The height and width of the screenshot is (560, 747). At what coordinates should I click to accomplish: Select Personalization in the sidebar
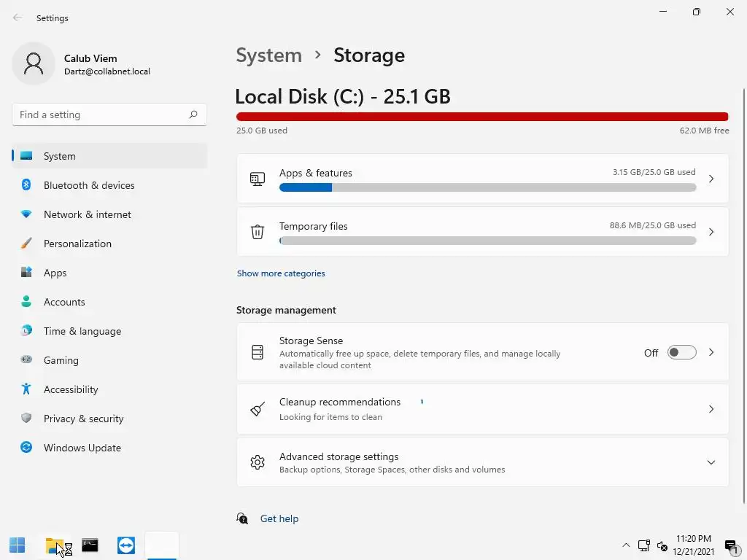click(77, 244)
